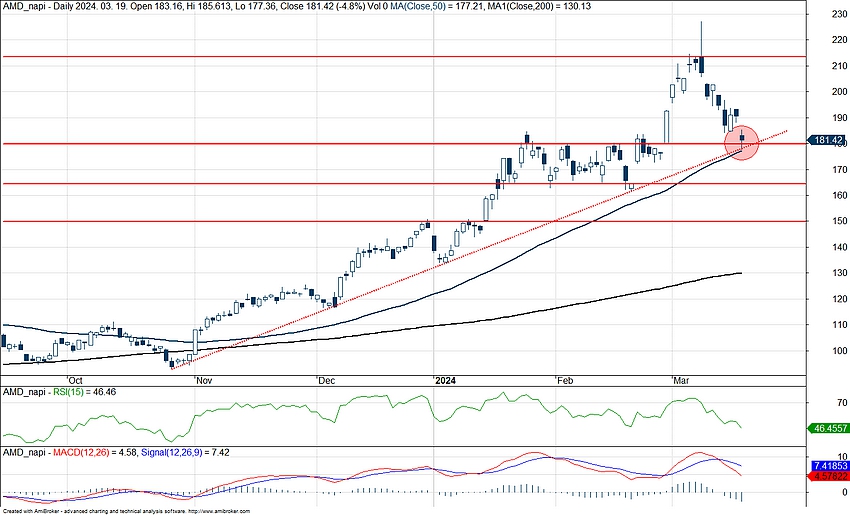Click the current price tag 181.42 on the price axis

tap(828, 140)
